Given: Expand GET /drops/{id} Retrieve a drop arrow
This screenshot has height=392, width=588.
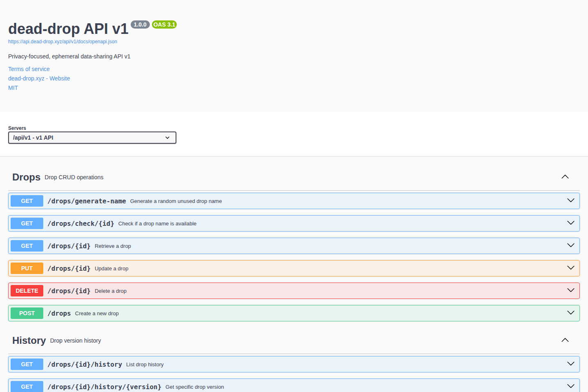Looking at the screenshot, I should 571,245.
